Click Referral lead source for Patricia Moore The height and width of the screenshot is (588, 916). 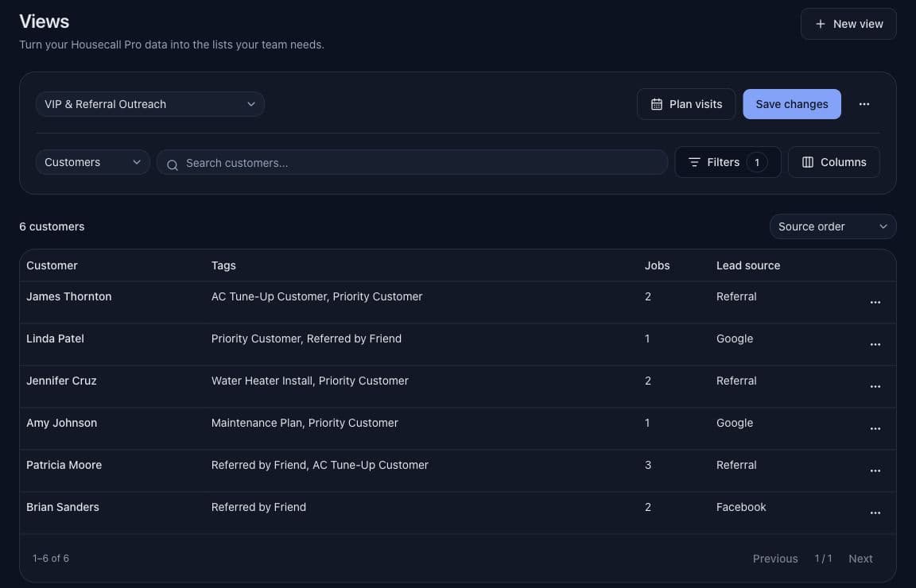click(736, 465)
